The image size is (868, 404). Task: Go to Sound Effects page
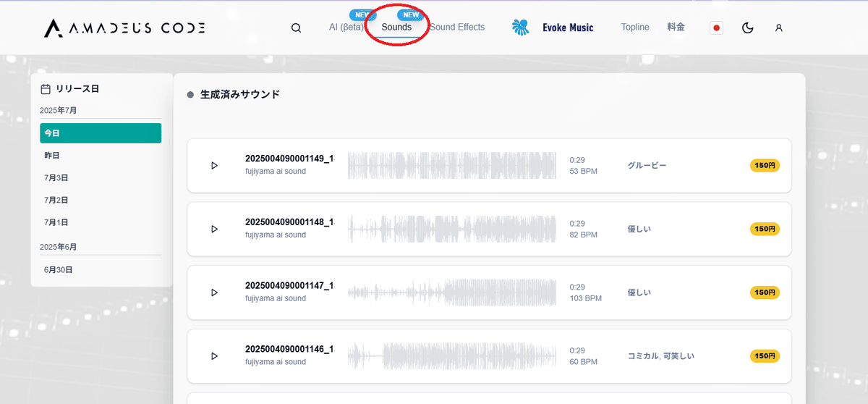coord(457,28)
